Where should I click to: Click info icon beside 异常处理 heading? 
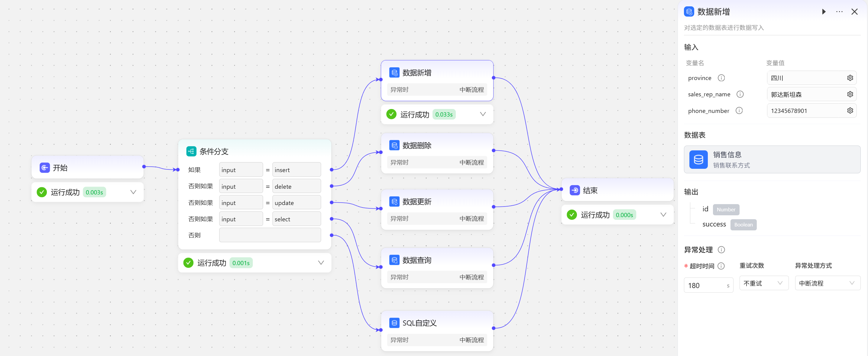(x=721, y=250)
